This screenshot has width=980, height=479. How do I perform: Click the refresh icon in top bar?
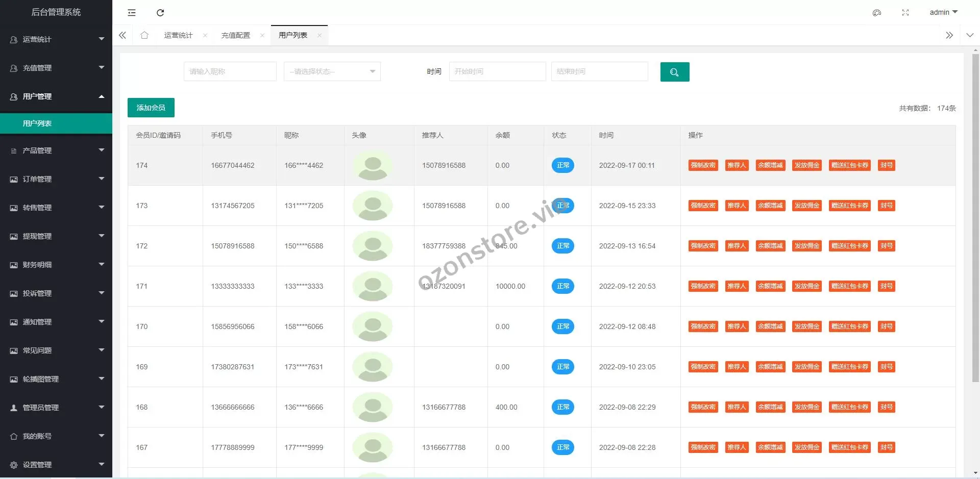click(160, 13)
